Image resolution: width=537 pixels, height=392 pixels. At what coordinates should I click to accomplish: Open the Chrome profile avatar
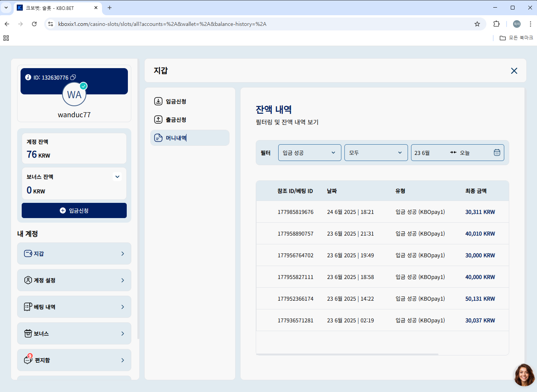pos(517,24)
